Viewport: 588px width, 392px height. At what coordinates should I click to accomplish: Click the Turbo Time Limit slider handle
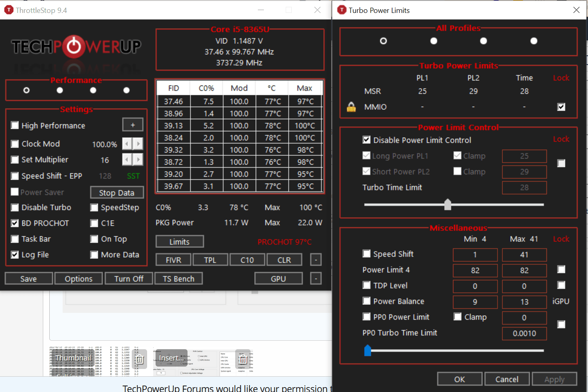[448, 205]
